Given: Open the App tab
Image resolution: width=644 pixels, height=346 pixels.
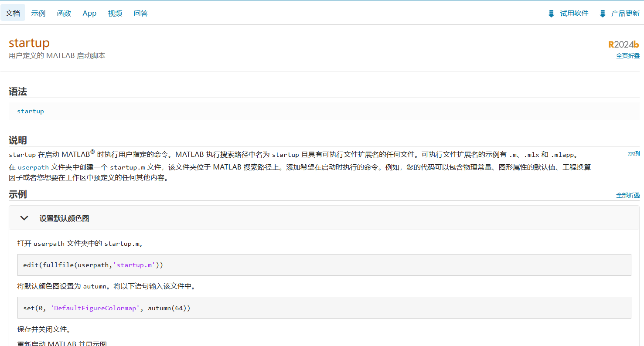Looking at the screenshot, I should tap(89, 13).
